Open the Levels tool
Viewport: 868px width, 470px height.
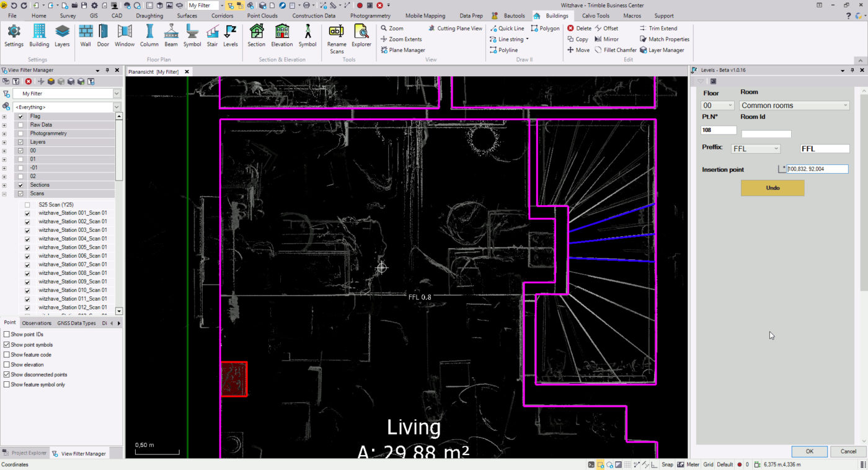point(231,35)
